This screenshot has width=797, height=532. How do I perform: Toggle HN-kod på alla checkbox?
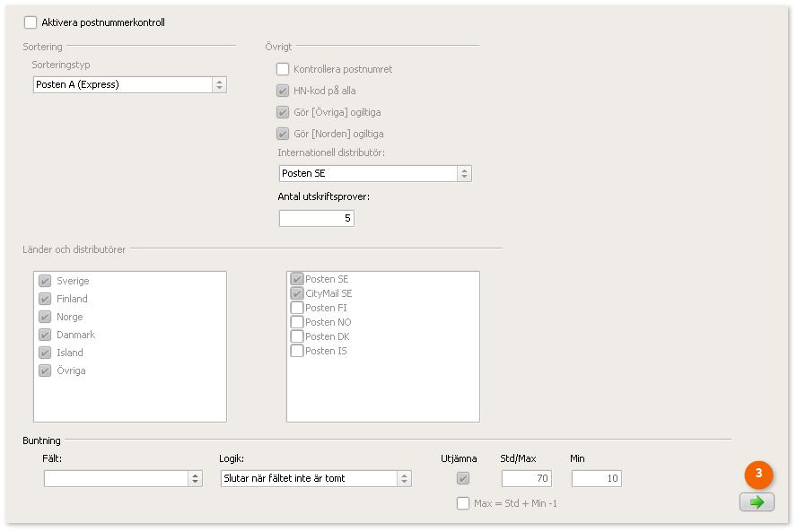point(283,91)
